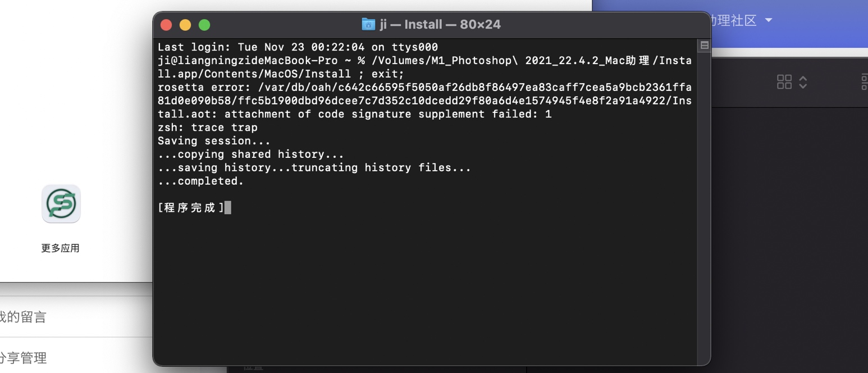
Task: Open the 分享管理 menu entry
Action: tap(24, 358)
